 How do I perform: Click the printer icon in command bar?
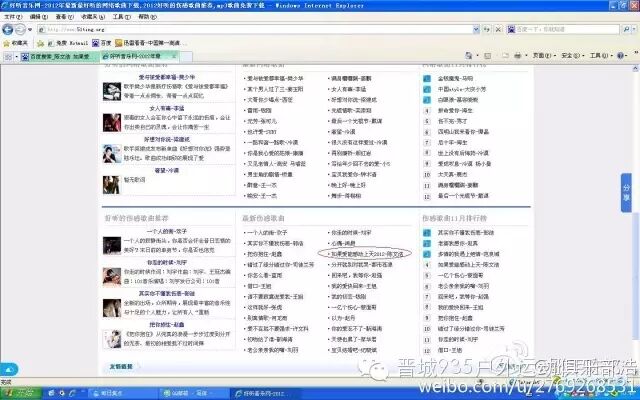pos(518,56)
